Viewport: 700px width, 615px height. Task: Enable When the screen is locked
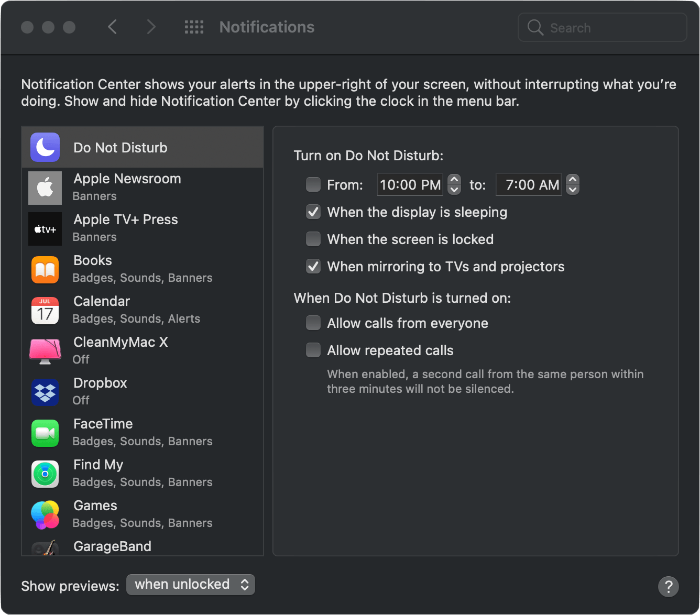(x=313, y=239)
